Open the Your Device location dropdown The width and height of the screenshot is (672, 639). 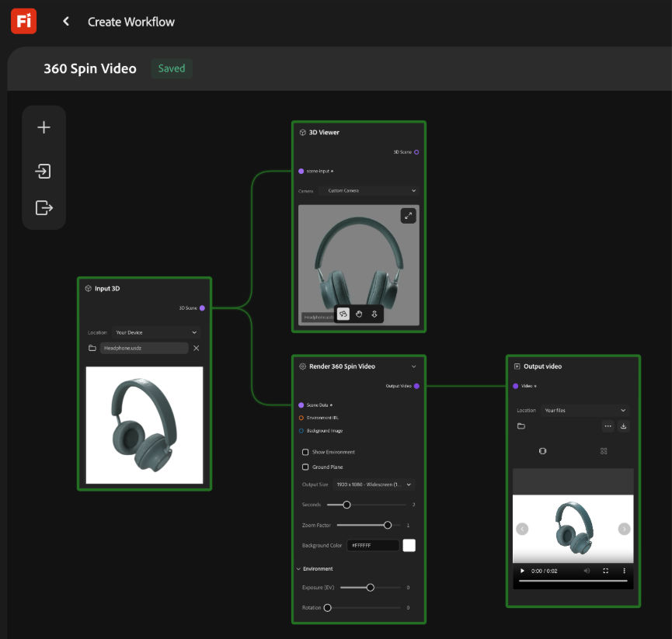[156, 332]
